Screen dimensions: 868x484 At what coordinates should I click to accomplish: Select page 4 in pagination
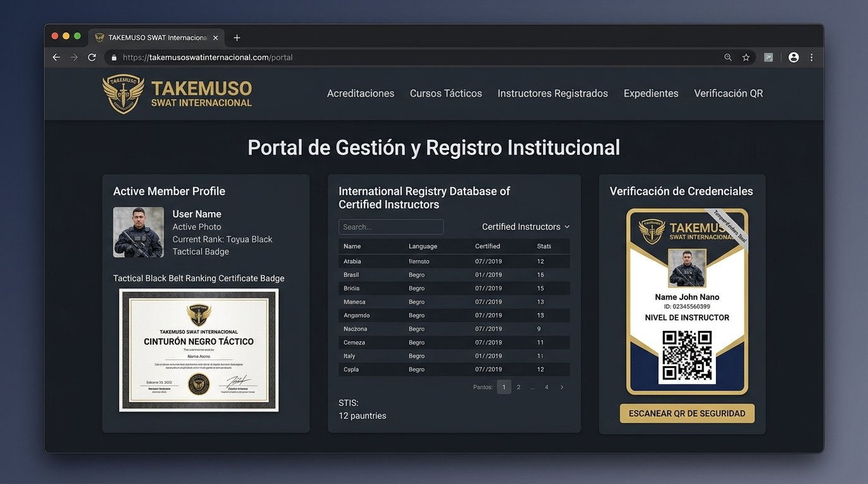[x=546, y=387]
